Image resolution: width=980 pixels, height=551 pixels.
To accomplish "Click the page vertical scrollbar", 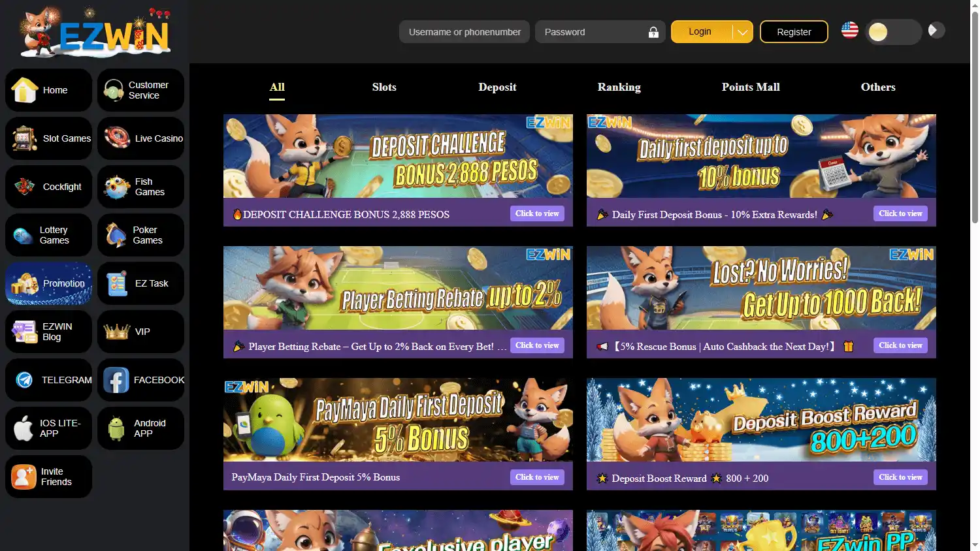I will tap(975, 118).
